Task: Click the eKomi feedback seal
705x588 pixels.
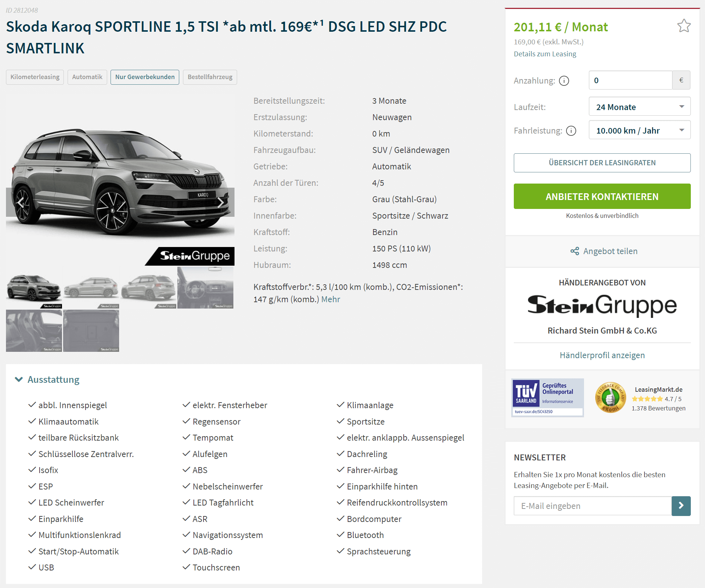Action: 610,398
